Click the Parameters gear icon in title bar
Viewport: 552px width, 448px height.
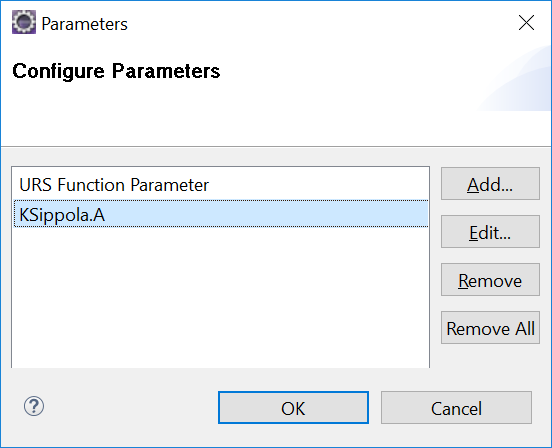24,22
